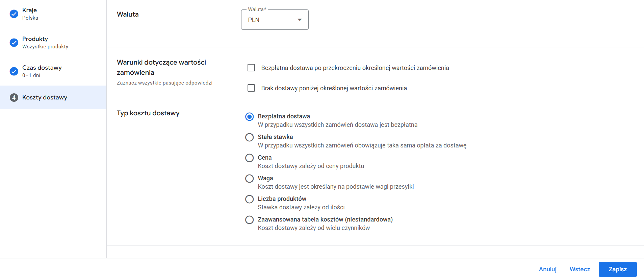Click 'Koszt dostawy zależy od wielu czynników'

pos(314,228)
